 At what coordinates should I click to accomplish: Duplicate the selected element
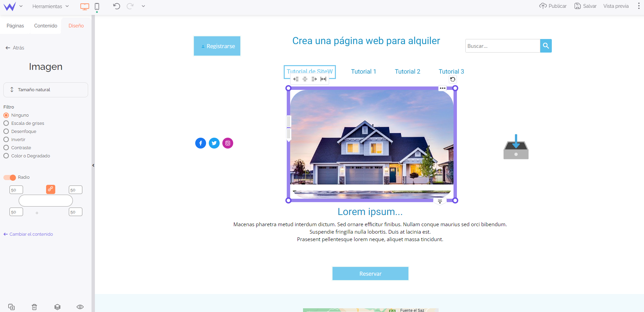point(12,307)
